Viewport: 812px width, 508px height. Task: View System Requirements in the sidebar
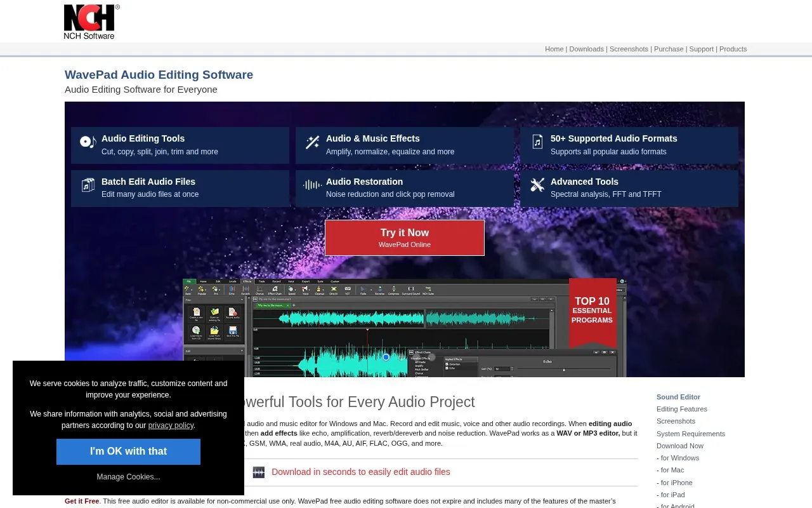click(691, 434)
